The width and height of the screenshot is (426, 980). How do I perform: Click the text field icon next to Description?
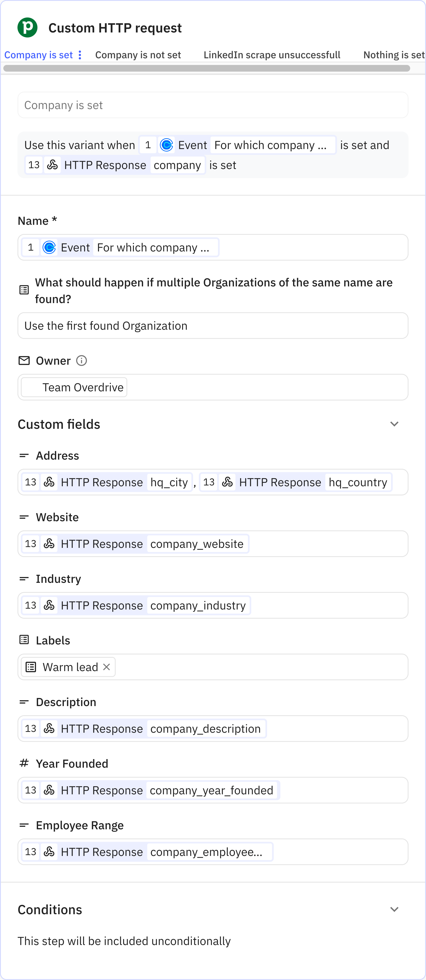coord(24,701)
